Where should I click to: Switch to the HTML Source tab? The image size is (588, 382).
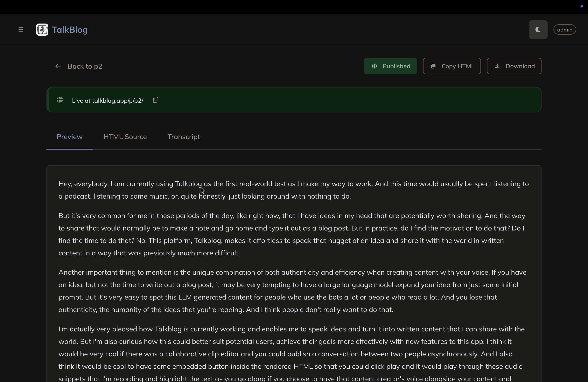click(125, 137)
